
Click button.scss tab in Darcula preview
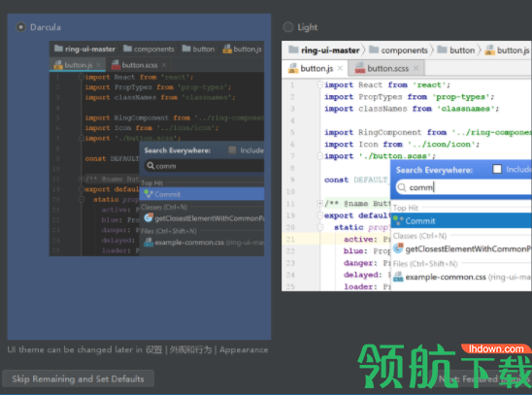[140, 65]
